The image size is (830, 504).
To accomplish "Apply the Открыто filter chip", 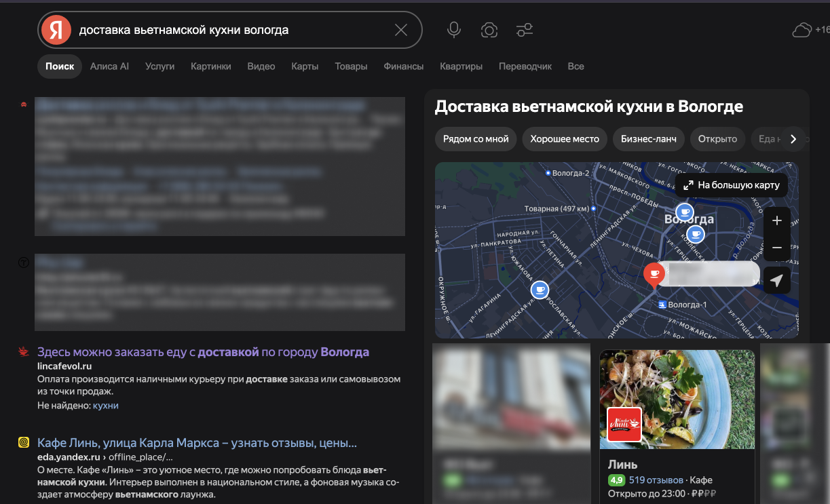I will [x=717, y=139].
